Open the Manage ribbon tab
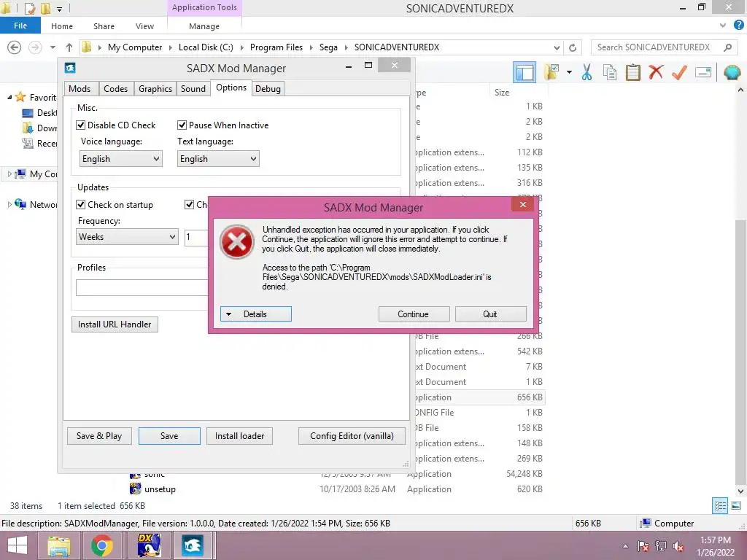The image size is (747, 560). [x=204, y=26]
